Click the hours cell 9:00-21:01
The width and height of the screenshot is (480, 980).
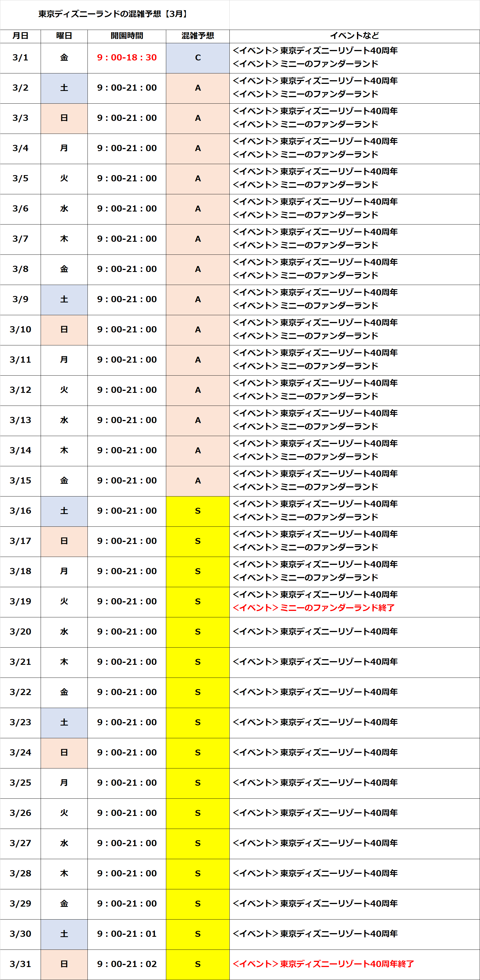(x=127, y=934)
